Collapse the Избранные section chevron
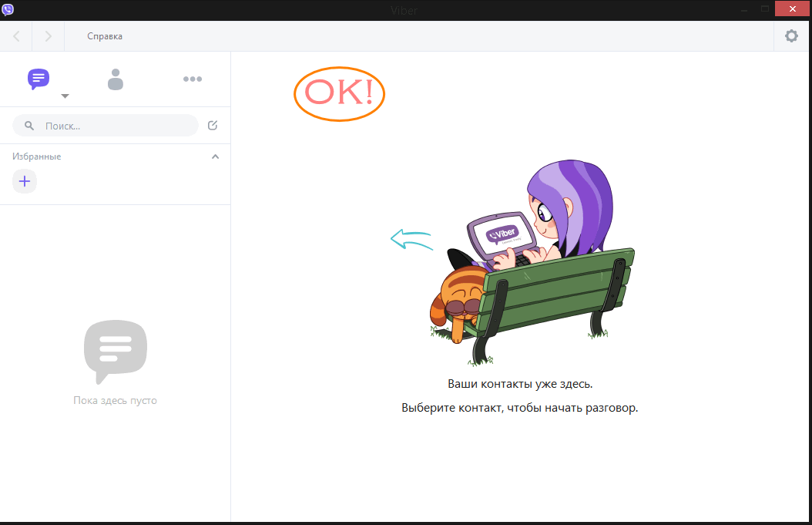 tap(216, 156)
